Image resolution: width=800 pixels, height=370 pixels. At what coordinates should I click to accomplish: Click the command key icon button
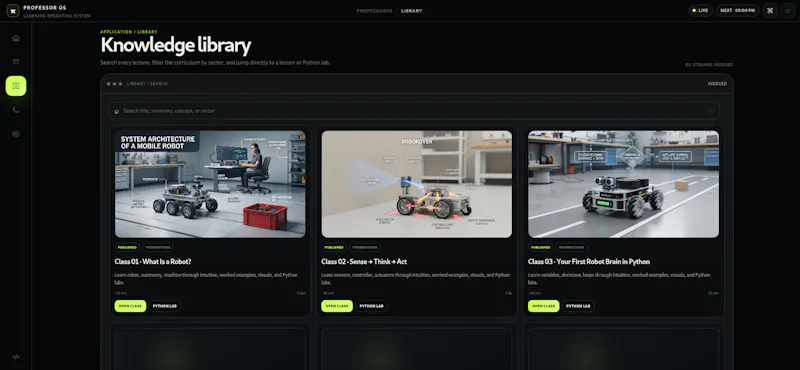tap(770, 10)
